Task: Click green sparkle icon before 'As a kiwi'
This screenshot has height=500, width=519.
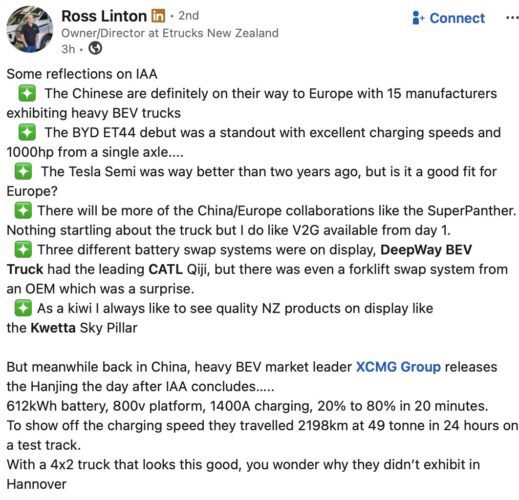Action: click(23, 308)
